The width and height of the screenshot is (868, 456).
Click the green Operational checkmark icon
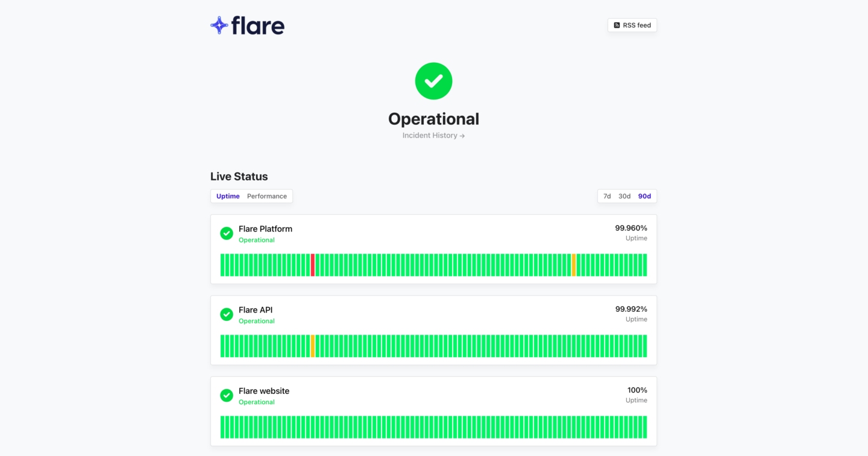(x=433, y=80)
